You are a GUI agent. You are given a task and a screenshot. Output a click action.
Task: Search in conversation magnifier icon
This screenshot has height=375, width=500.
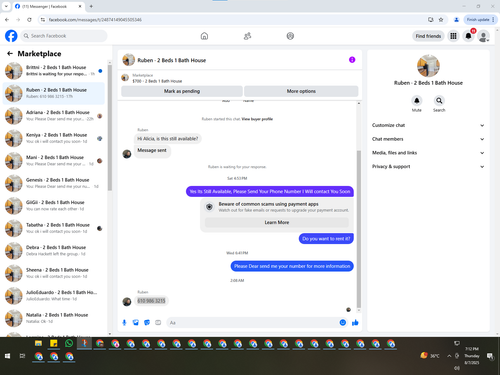pos(439,100)
